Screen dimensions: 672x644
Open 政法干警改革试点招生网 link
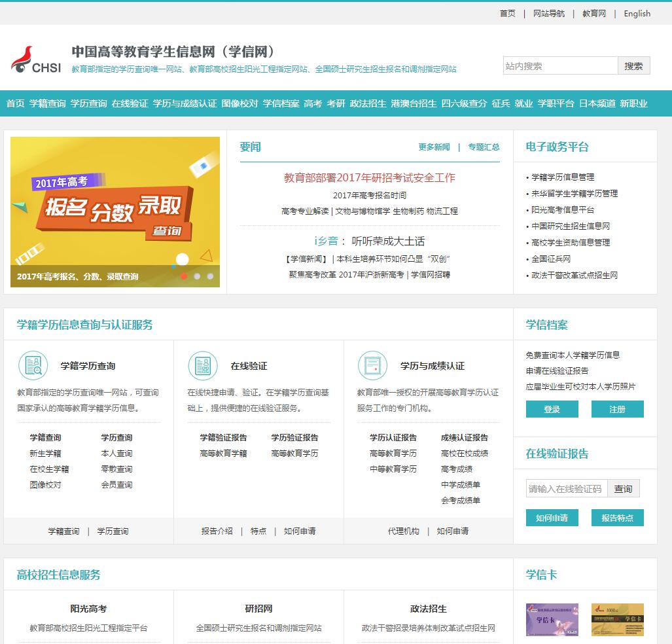pyautogui.click(x=575, y=275)
